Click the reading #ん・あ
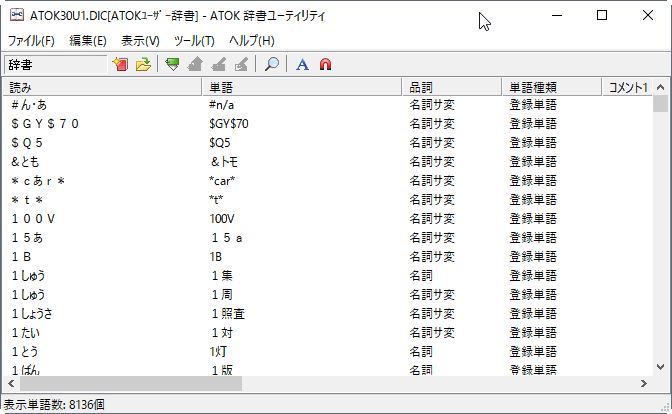 point(29,105)
